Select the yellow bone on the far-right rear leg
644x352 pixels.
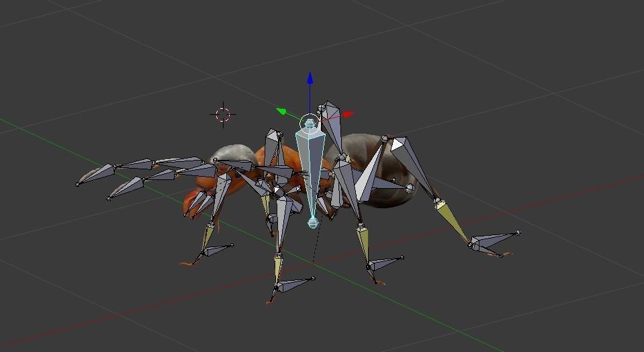tap(451, 221)
